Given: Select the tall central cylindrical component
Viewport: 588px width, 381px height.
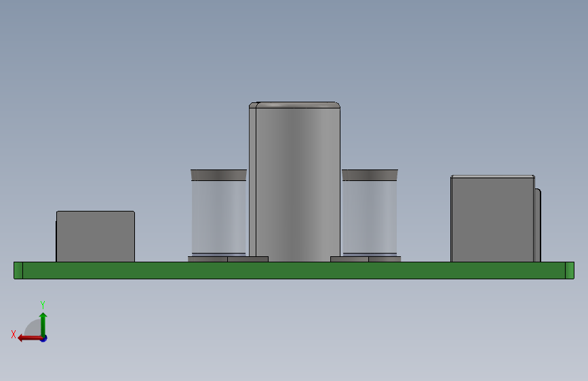Looking at the screenshot, I should [298, 182].
